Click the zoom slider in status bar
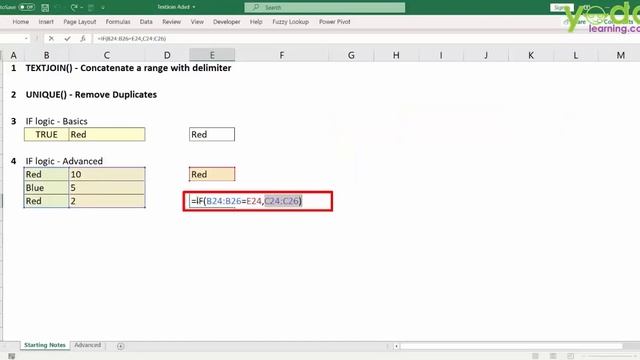 (x=610, y=356)
